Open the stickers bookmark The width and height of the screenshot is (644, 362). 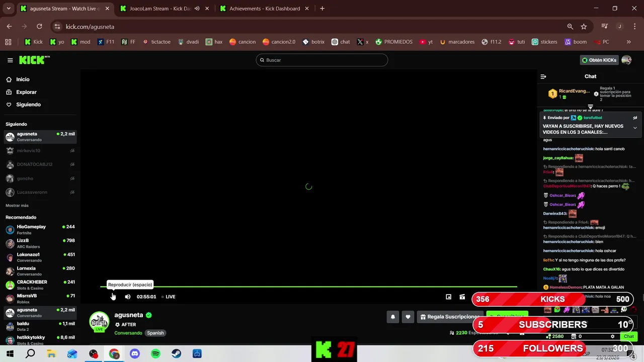pos(544,42)
